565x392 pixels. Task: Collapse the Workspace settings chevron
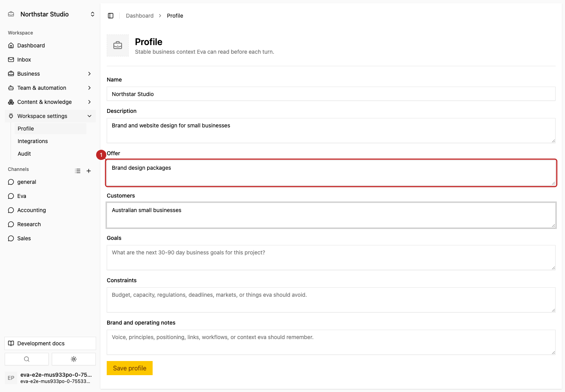[89, 116]
